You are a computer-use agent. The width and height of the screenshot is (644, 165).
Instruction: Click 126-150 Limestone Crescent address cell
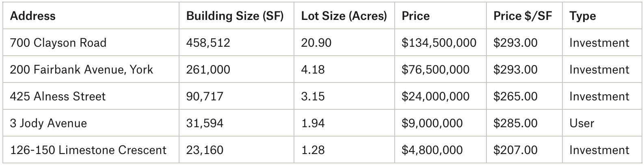coord(88,150)
